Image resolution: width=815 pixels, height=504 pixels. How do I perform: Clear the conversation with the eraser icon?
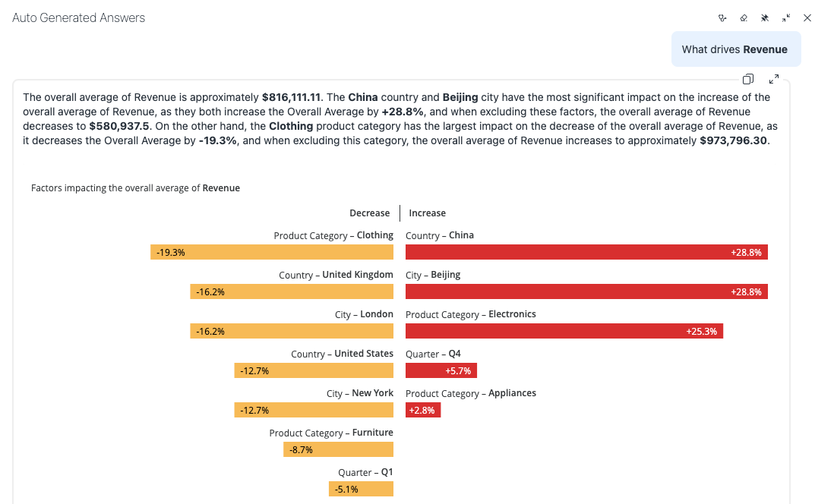744,18
